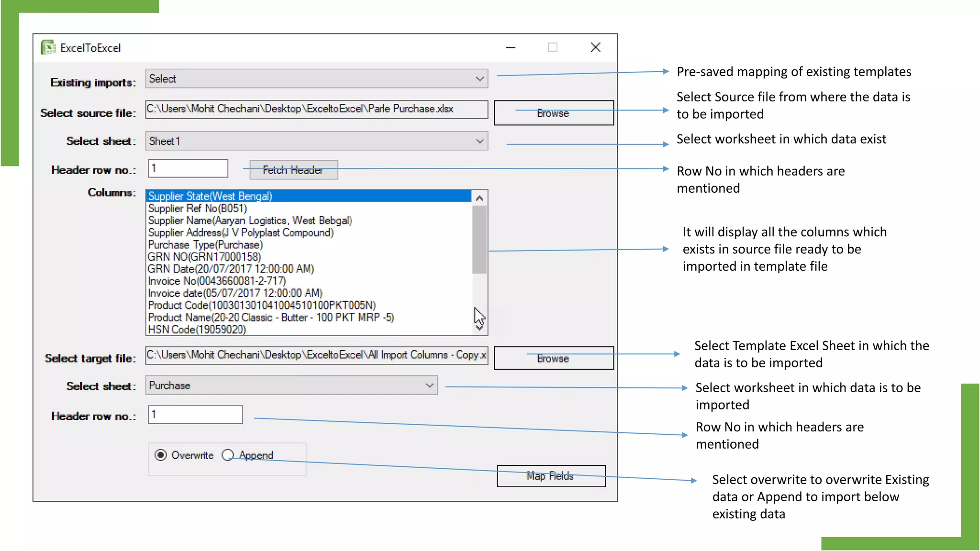Select the Overwrite radio button
The width and height of the screenshot is (980, 551).
161,455
